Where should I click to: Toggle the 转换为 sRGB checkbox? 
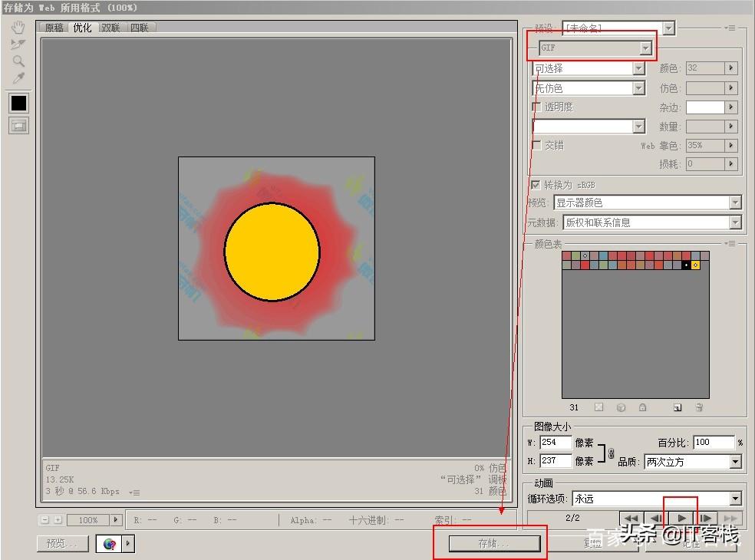pos(536,185)
